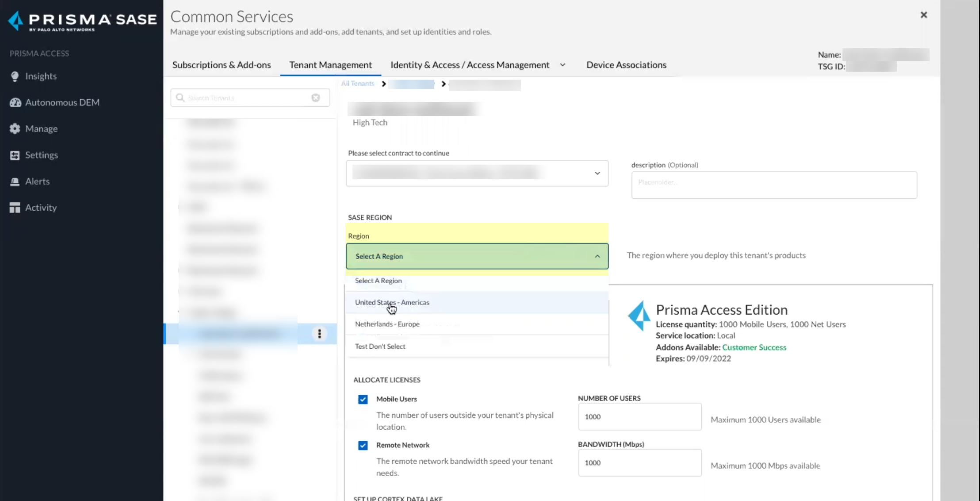Screen dimensions: 980x501
Task: Choose Netherlands - Europe region option
Action: (x=387, y=324)
